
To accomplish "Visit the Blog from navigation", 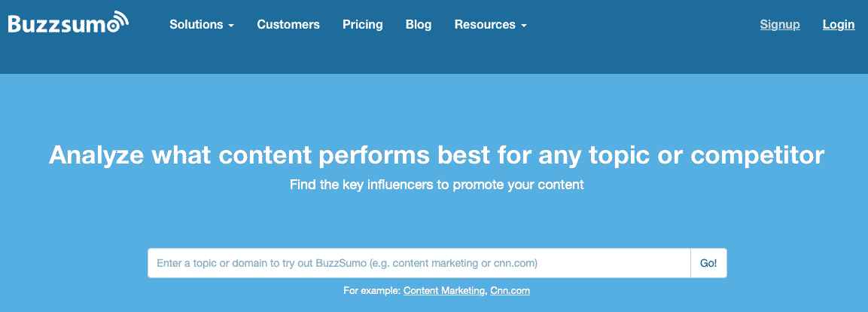I will coord(419,25).
